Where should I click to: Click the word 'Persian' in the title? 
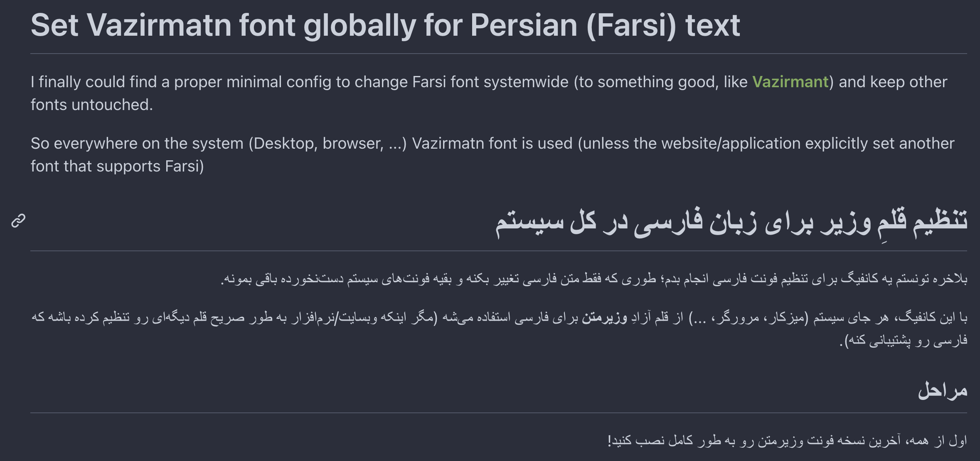[524, 25]
